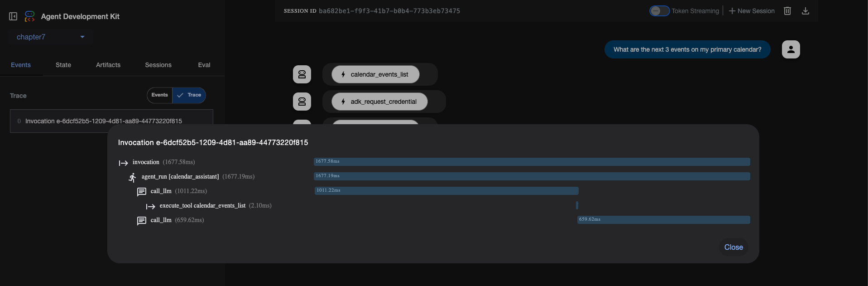Select the Invocation row in Trace list
The height and width of the screenshot is (286, 868).
(111, 121)
